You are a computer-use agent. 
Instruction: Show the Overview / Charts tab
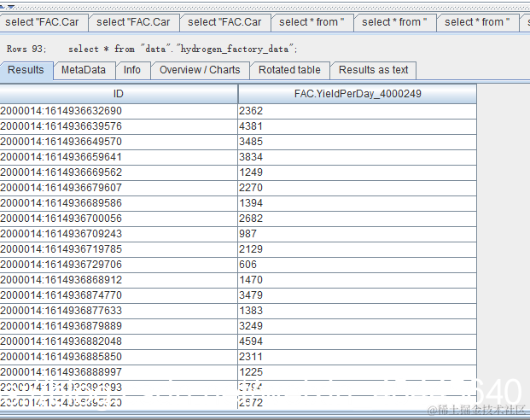[x=200, y=70]
